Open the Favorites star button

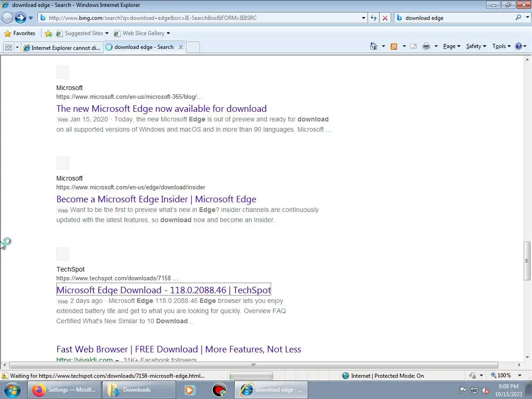click(x=20, y=33)
